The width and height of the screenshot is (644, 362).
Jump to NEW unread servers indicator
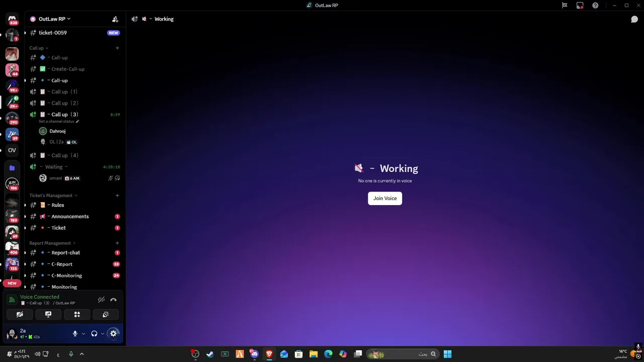[x=12, y=283]
